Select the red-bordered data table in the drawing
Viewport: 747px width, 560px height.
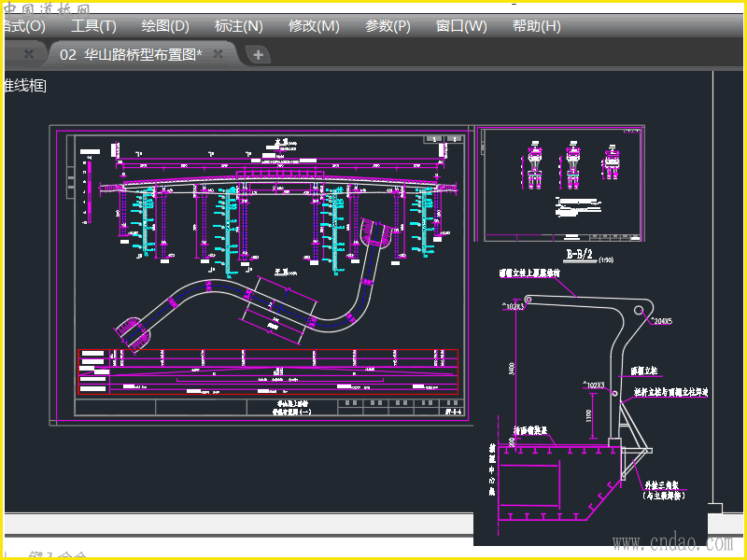tap(268, 371)
